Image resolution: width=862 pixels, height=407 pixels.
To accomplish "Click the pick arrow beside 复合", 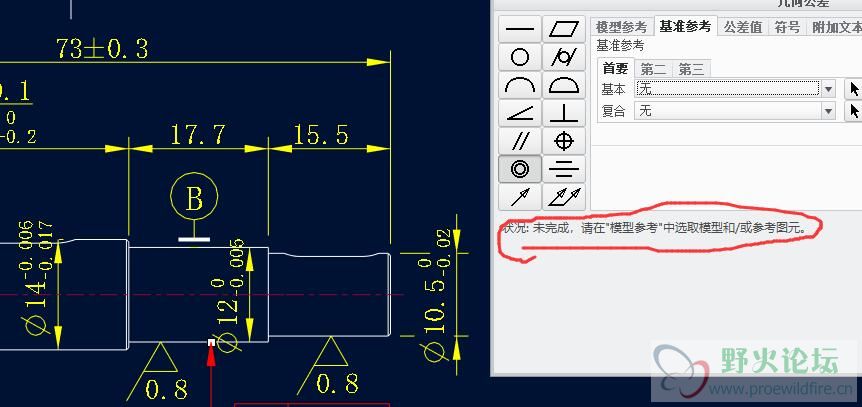I will (854, 111).
